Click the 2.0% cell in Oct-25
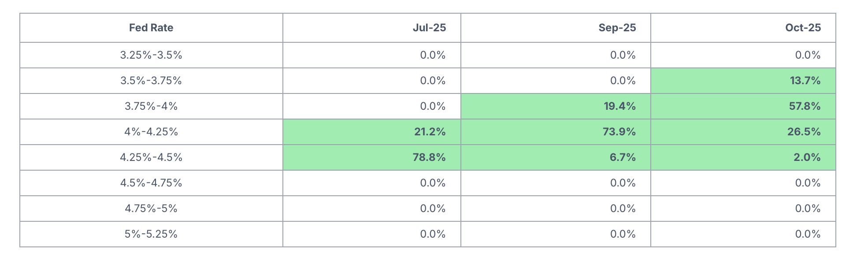Image resolution: width=868 pixels, height=261 pixels. pos(807,157)
